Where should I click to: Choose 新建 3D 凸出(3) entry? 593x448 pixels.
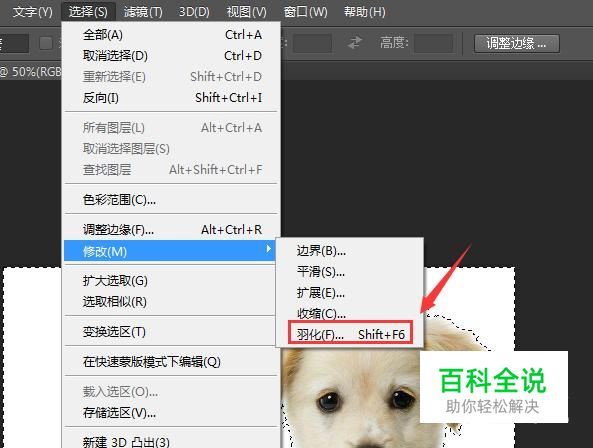pyautogui.click(x=172, y=442)
